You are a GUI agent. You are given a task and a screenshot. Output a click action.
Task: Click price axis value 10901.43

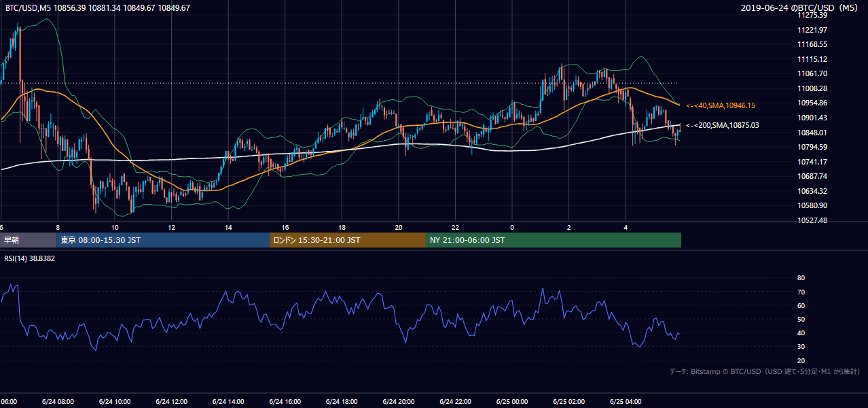click(812, 118)
